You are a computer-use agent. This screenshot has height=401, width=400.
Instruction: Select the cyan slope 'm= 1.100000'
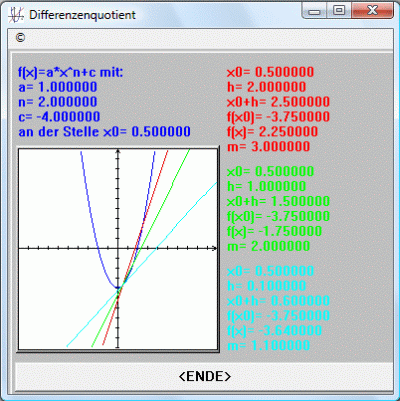268,346
